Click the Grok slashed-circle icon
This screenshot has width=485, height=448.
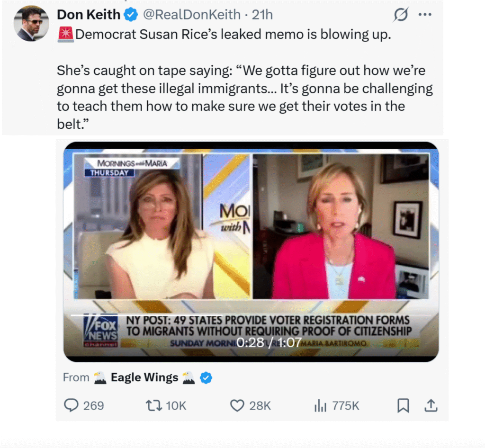coord(401,15)
